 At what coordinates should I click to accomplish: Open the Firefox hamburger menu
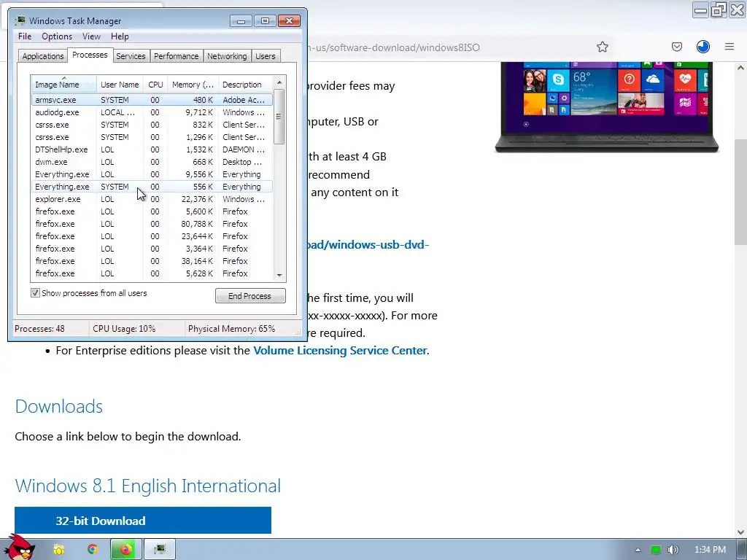click(729, 47)
